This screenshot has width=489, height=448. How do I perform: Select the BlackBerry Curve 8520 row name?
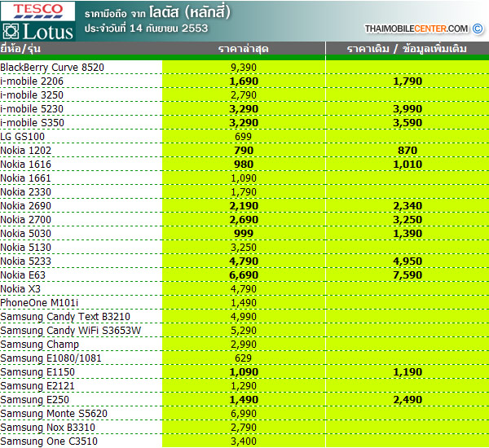click(x=52, y=68)
